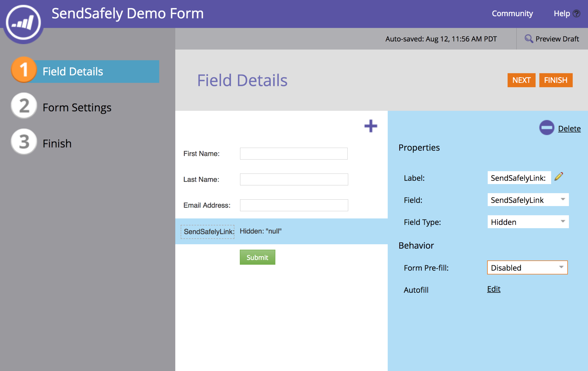The image size is (588, 371).
Task: Open the Form Pre-fill dropdown Disabled
Action: tap(527, 267)
